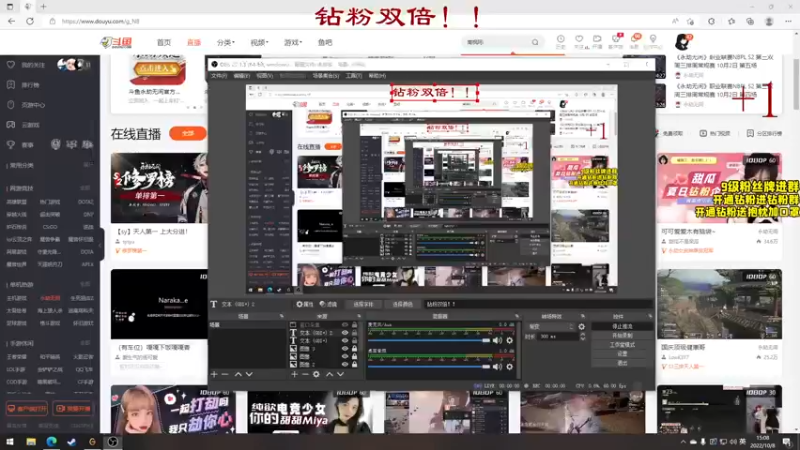
Task: Click 停止推流 in OBS controls
Action: pos(622,327)
